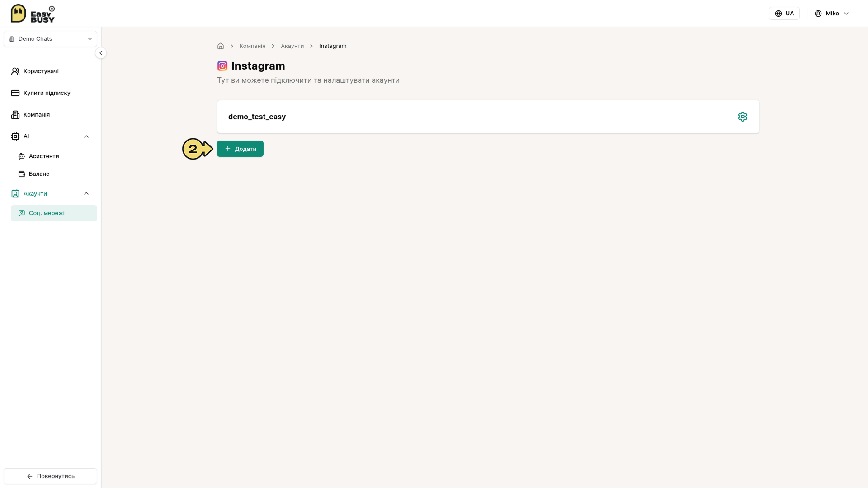Go to Акаунти breadcrumb link

click(292, 46)
